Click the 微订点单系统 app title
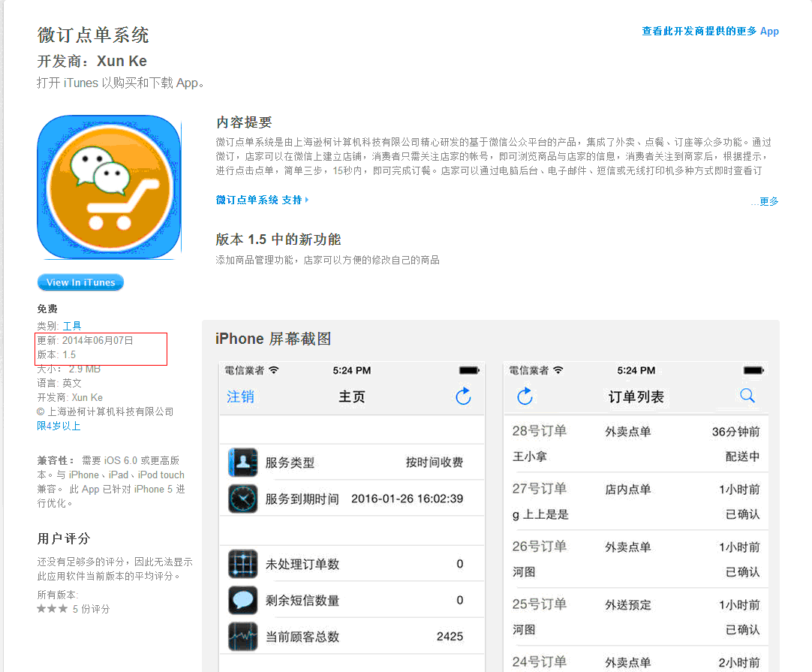The width and height of the screenshot is (812, 672). coord(93,35)
